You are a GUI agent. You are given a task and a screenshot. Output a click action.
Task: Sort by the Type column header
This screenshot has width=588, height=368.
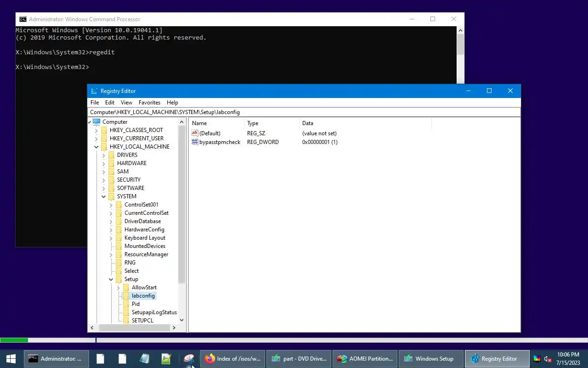272,123
